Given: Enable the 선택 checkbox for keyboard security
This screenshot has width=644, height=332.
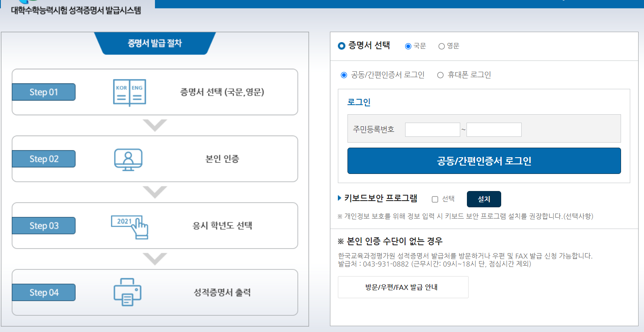Looking at the screenshot, I should point(435,199).
